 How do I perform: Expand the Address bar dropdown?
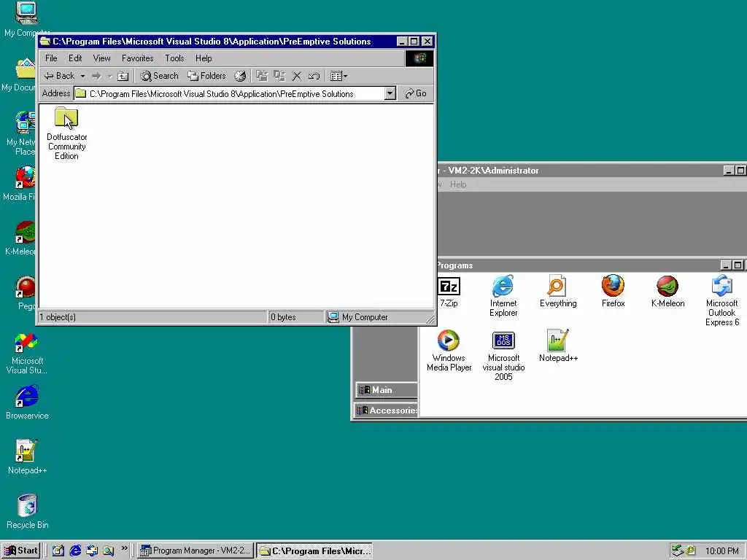390,93
